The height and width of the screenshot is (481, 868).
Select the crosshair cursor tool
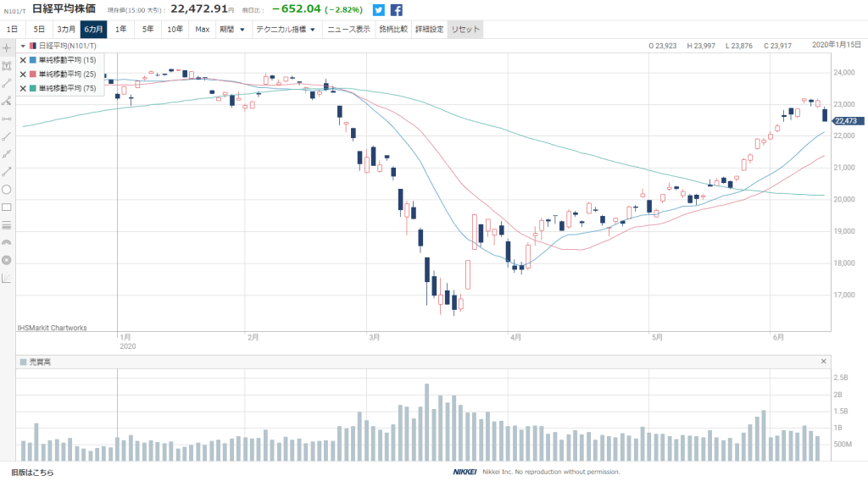click(x=7, y=47)
